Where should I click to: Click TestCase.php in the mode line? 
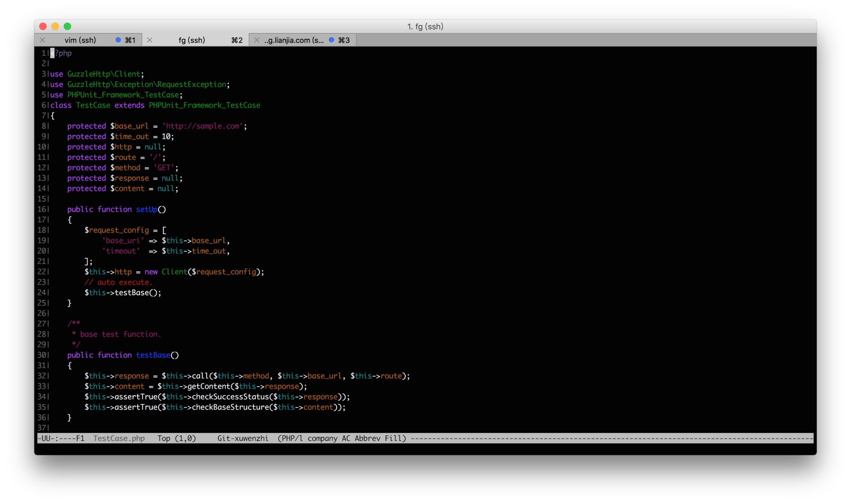tap(119, 438)
